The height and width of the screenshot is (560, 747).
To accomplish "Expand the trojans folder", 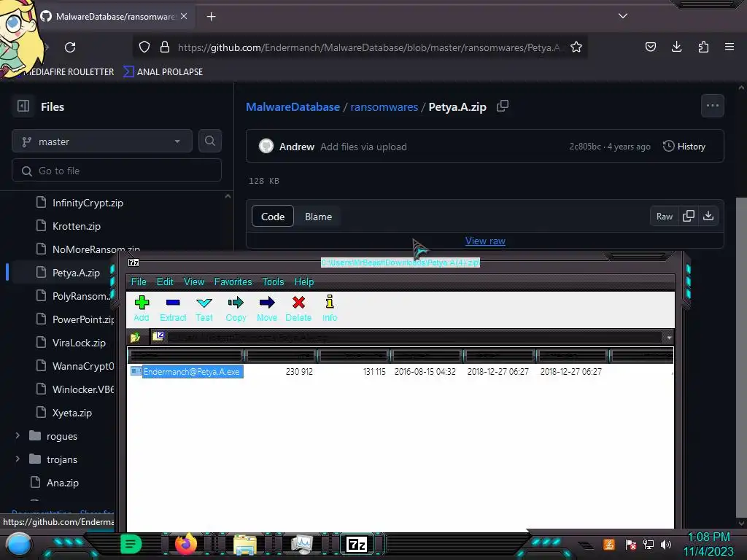I will point(18,459).
